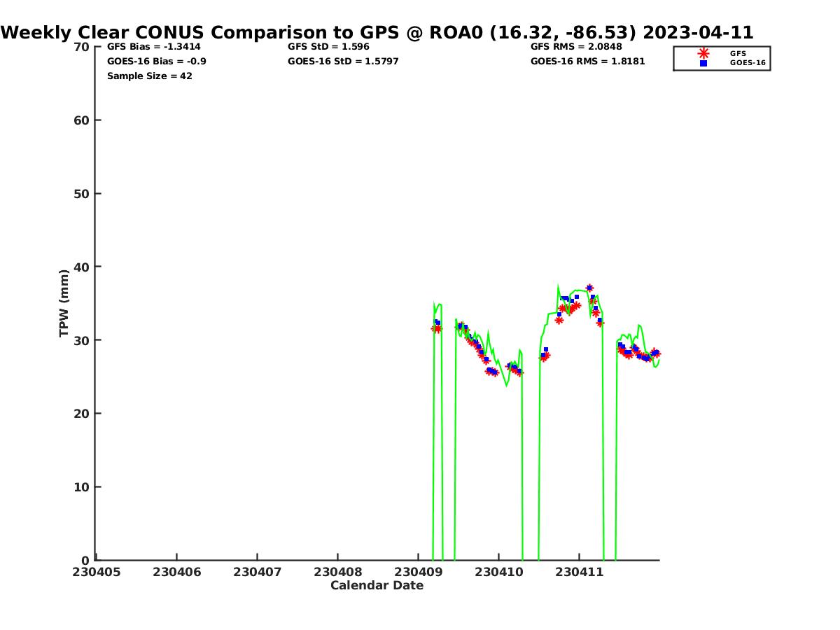Click the GFS Bias = -1.3414 statistic

click(x=153, y=47)
